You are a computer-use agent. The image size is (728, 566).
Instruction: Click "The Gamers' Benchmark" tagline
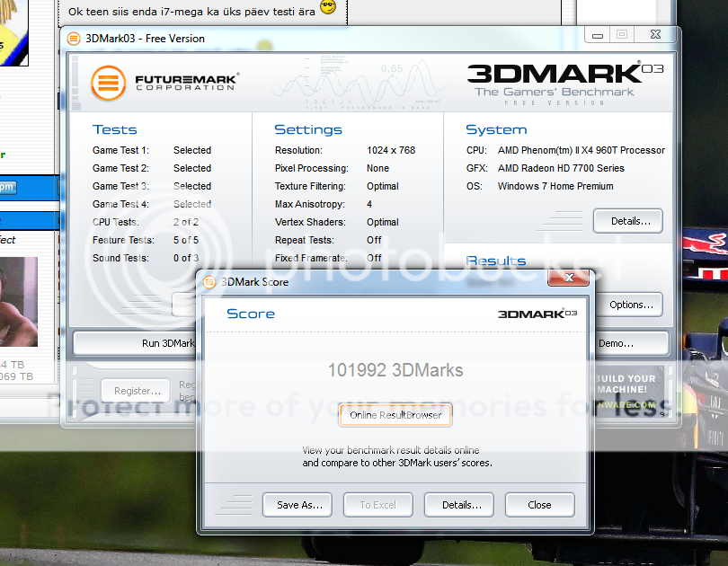pyautogui.click(x=554, y=92)
